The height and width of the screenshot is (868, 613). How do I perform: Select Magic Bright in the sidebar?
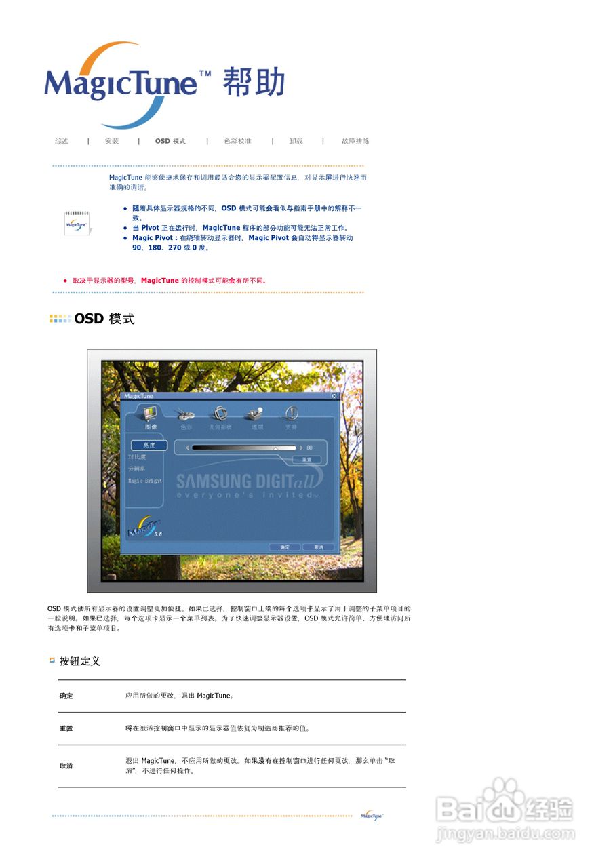pos(145,479)
